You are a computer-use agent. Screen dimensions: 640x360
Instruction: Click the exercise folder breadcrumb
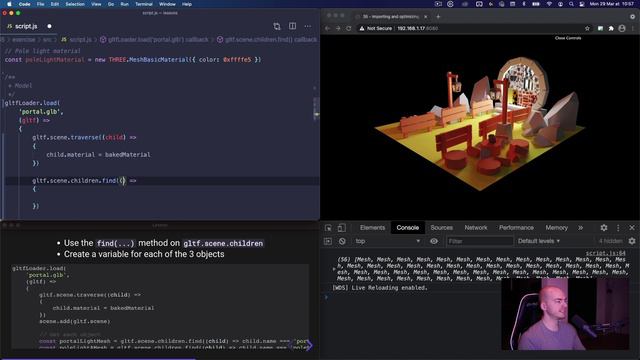click(x=24, y=40)
